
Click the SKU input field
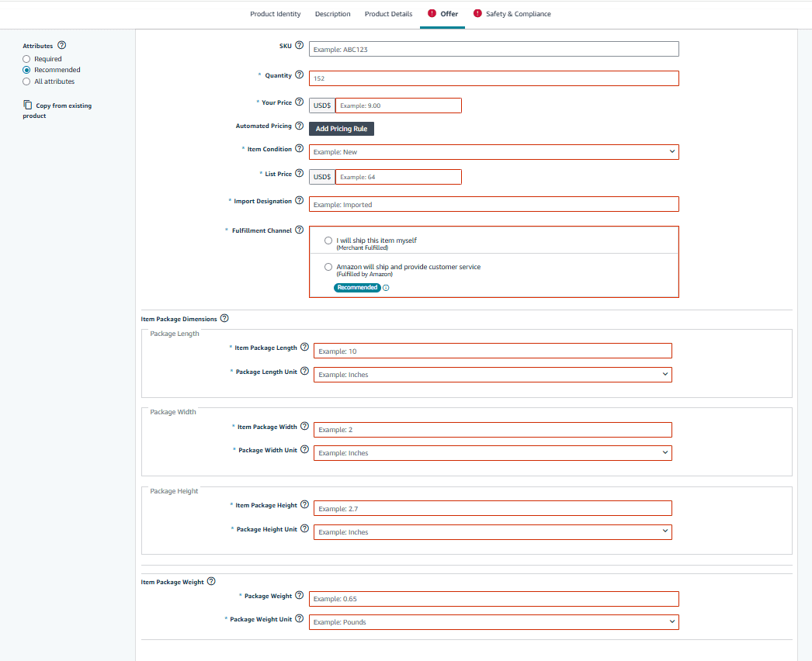click(494, 49)
